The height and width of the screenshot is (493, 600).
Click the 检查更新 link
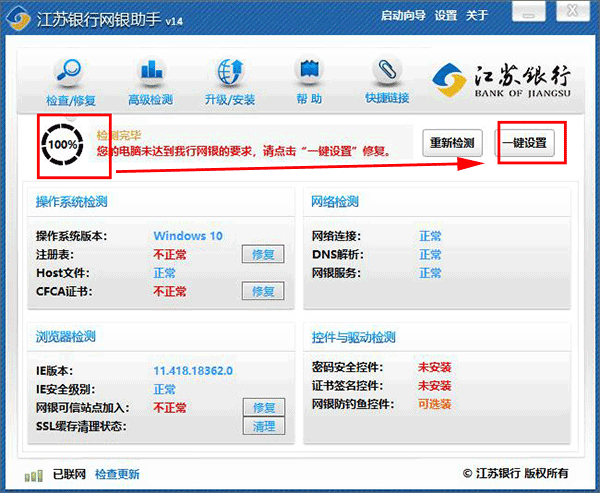coord(117,475)
